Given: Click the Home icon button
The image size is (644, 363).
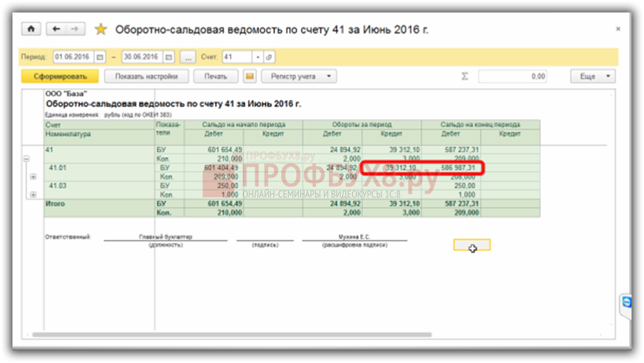Looking at the screenshot, I should [x=30, y=29].
